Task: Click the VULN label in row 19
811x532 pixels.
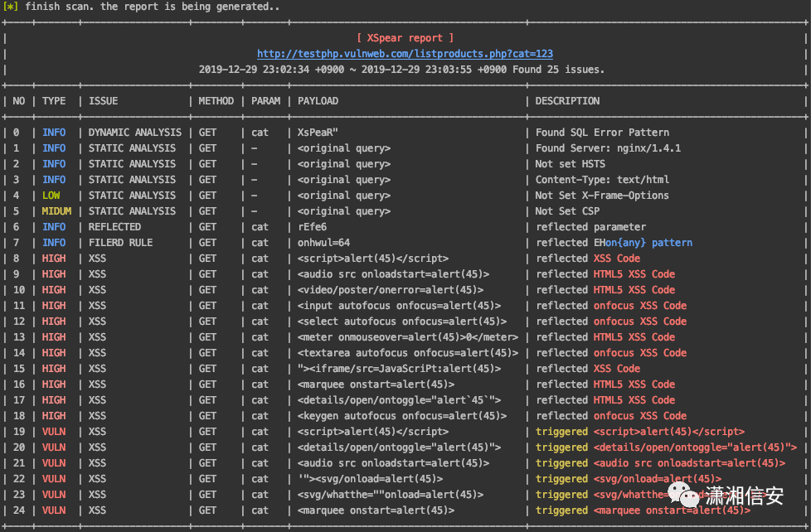Action: pyautogui.click(x=54, y=432)
